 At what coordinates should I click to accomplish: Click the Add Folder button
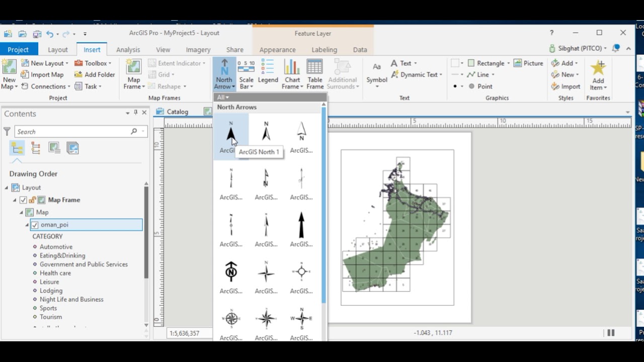pos(95,75)
